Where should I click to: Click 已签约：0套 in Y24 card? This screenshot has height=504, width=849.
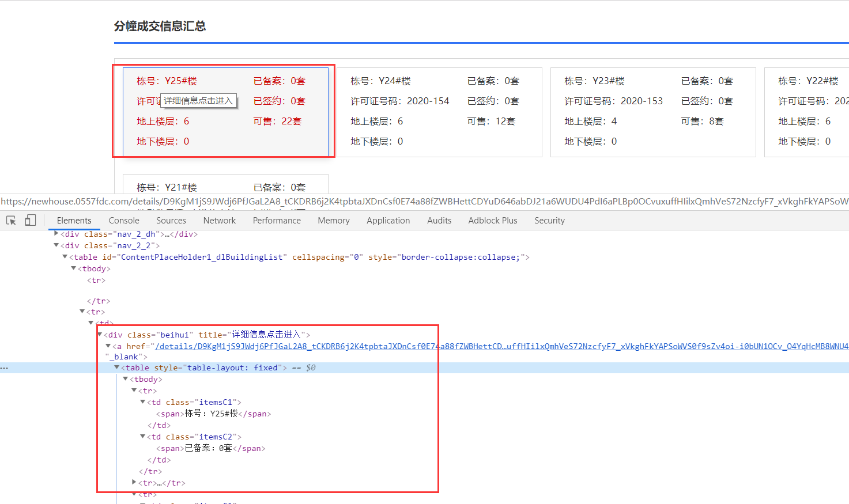[493, 101]
